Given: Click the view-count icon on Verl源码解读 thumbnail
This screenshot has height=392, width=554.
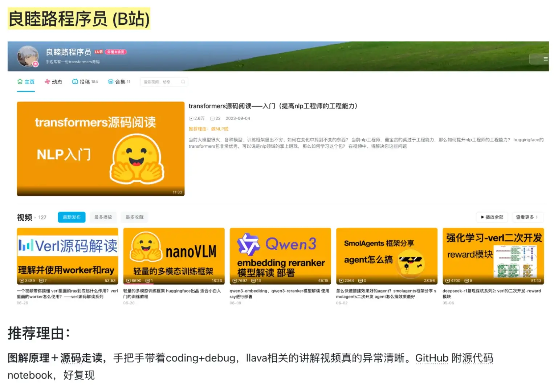Looking at the screenshot, I should pos(21,280).
